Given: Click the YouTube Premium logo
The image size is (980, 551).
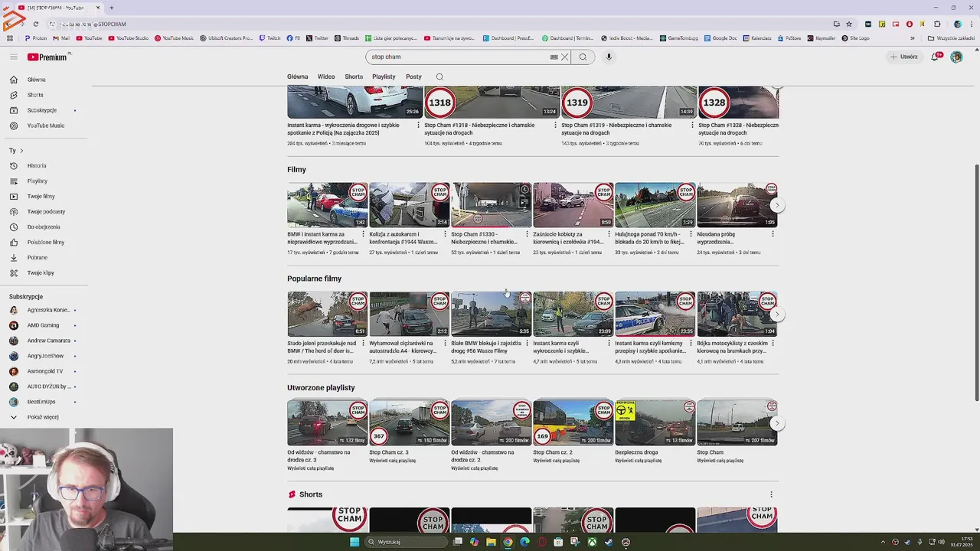Looking at the screenshot, I should [x=47, y=57].
